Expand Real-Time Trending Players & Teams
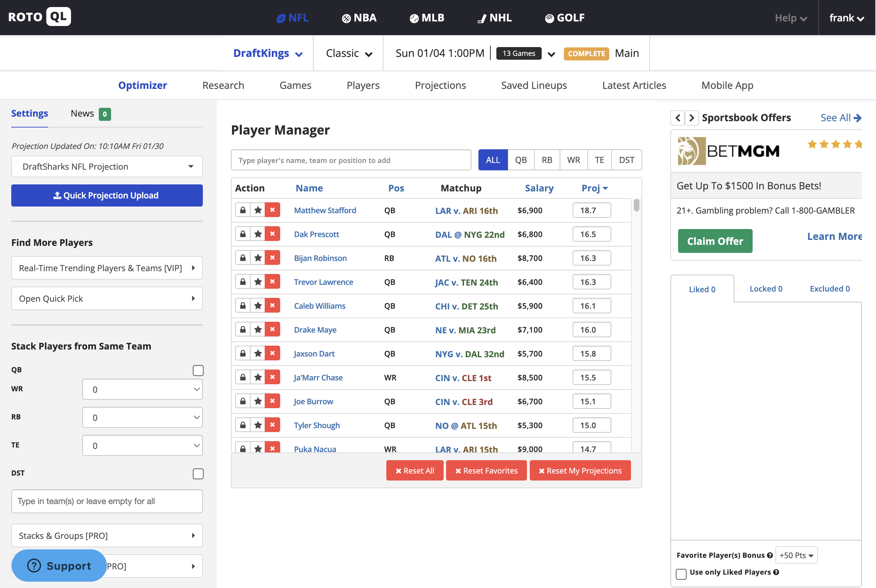876x588 pixels. tap(107, 268)
